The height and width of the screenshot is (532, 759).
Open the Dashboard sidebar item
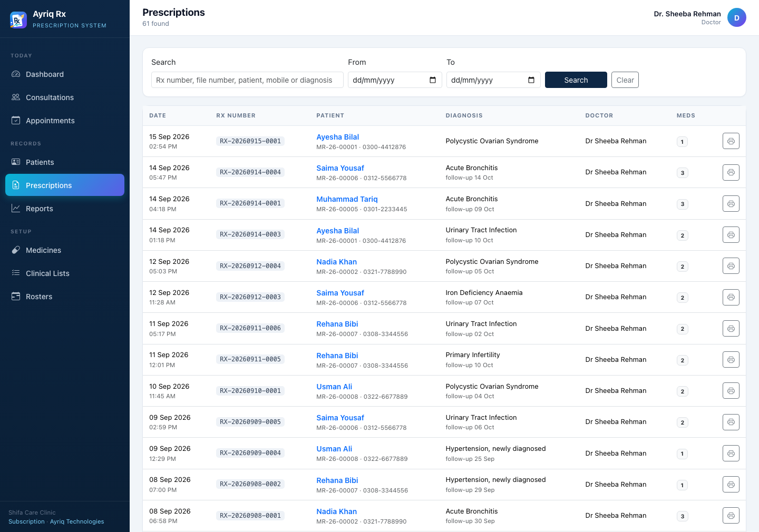(65, 74)
